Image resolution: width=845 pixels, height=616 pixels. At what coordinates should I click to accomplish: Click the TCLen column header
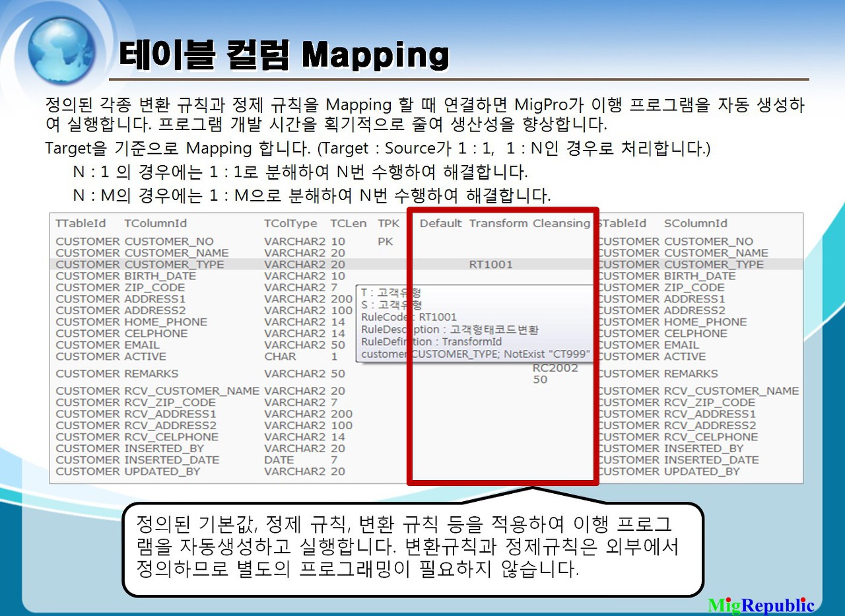point(349,223)
